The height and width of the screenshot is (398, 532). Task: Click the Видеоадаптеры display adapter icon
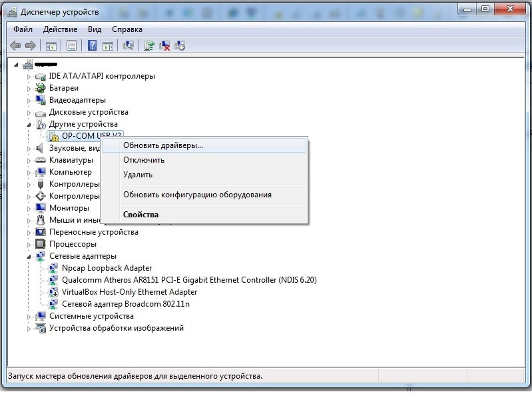[41, 100]
